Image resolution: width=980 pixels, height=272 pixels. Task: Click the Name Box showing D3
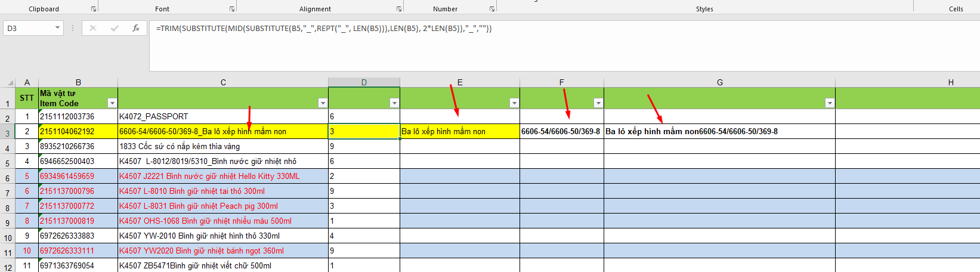tap(29, 28)
